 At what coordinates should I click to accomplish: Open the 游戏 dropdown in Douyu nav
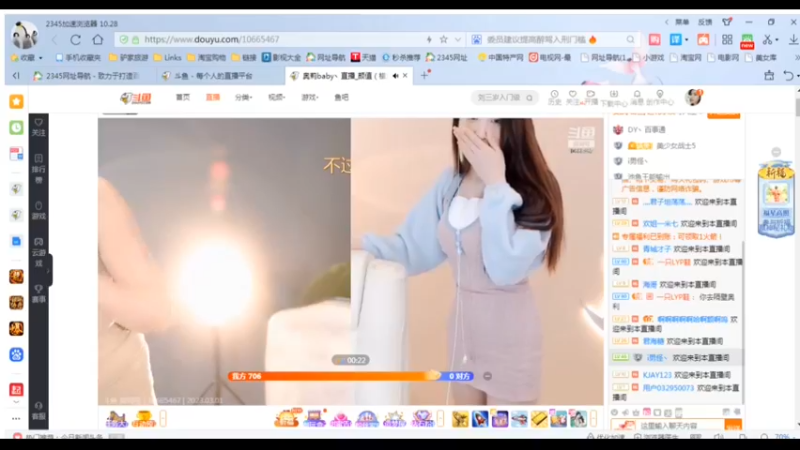[x=310, y=97]
